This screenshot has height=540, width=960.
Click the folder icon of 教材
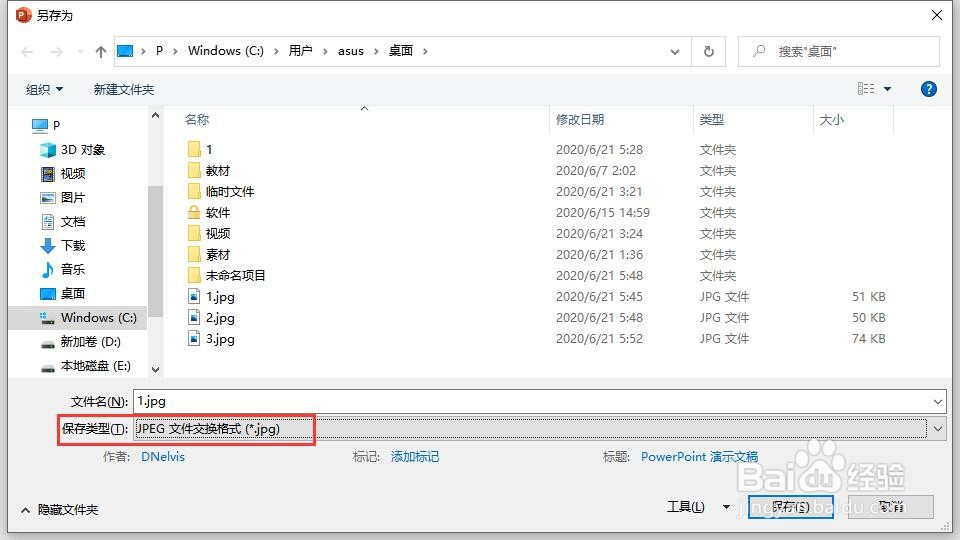click(194, 170)
